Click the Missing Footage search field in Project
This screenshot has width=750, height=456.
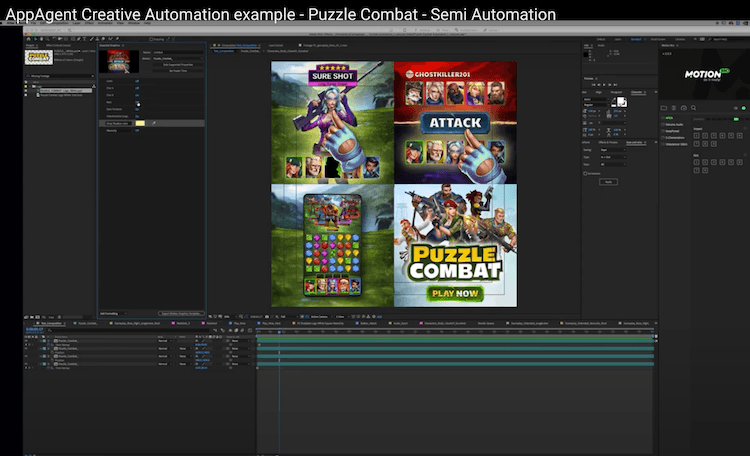point(60,76)
